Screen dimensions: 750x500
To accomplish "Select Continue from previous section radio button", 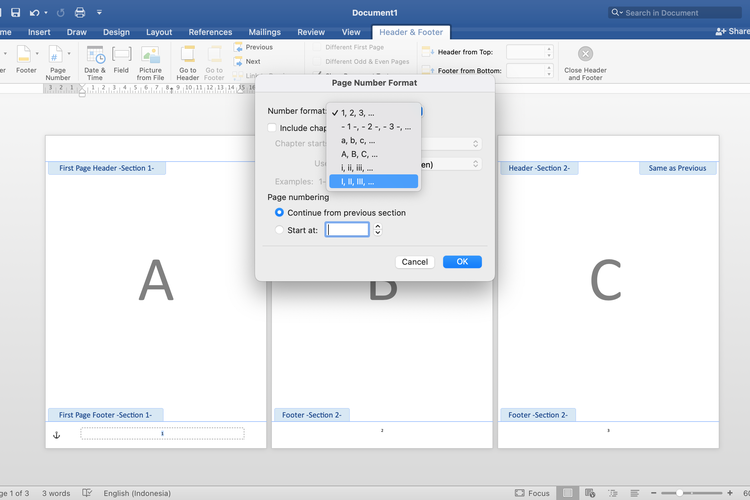I will (280, 213).
